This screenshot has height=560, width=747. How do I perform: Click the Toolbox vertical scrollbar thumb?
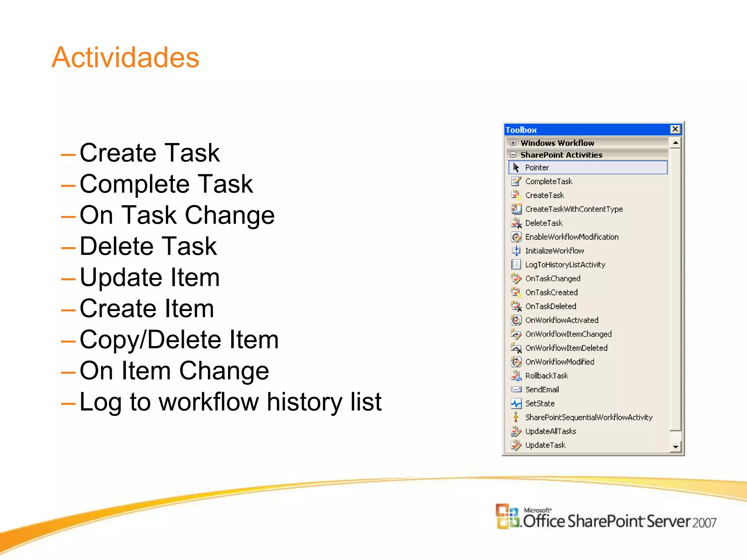[x=676, y=289]
